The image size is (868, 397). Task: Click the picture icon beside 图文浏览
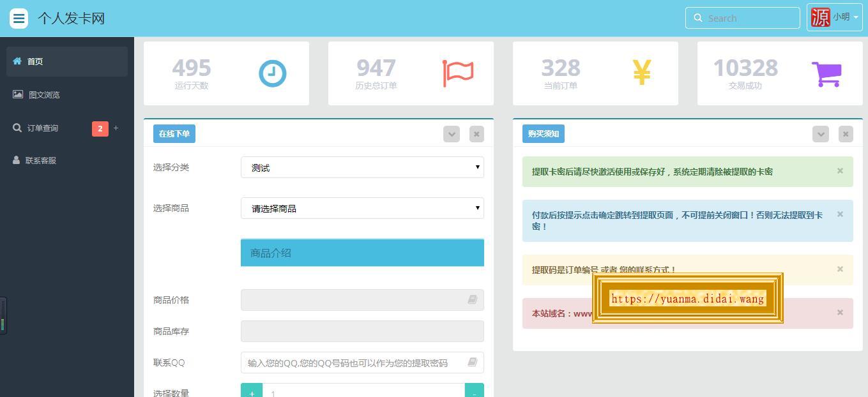click(x=18, y=94)
